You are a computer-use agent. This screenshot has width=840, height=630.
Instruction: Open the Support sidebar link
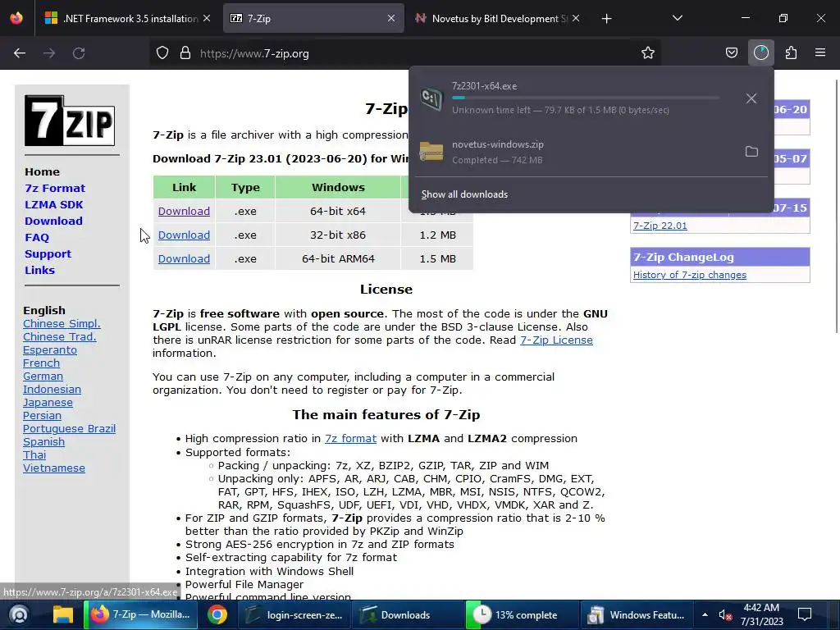coord(48,254)
